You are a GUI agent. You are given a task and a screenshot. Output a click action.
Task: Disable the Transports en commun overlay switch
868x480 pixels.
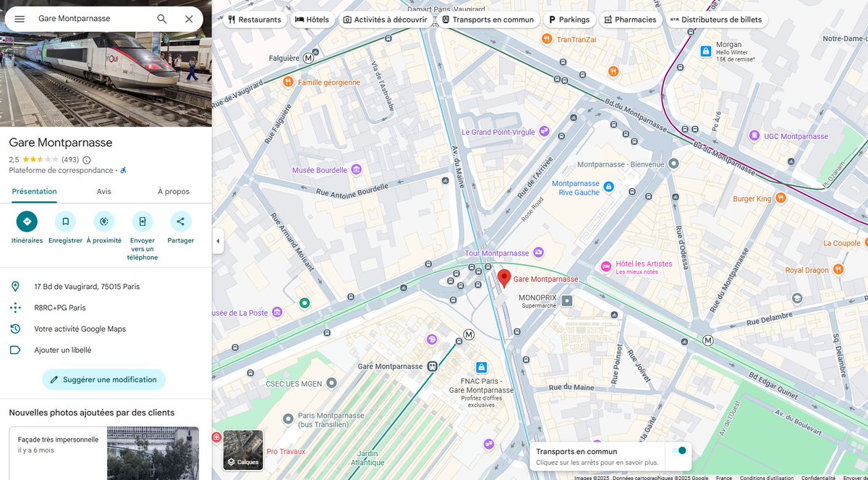tap(677, 450)
